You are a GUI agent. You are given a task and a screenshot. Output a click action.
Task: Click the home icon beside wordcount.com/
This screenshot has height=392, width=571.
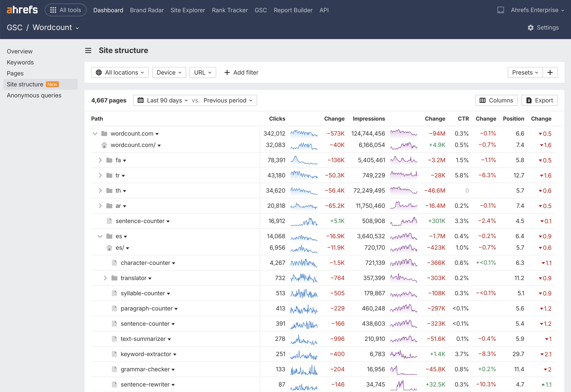click(x=104, y=145)
